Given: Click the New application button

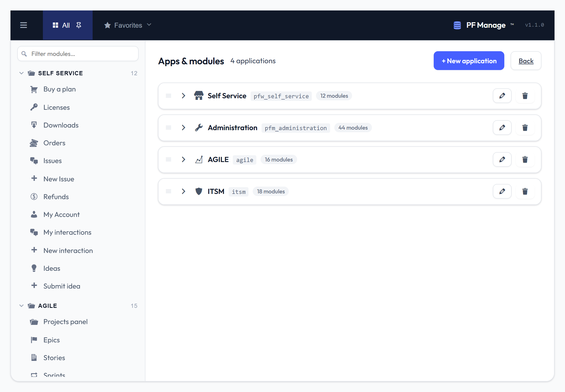Looking at the screenshot, I should tap(469, 61).
